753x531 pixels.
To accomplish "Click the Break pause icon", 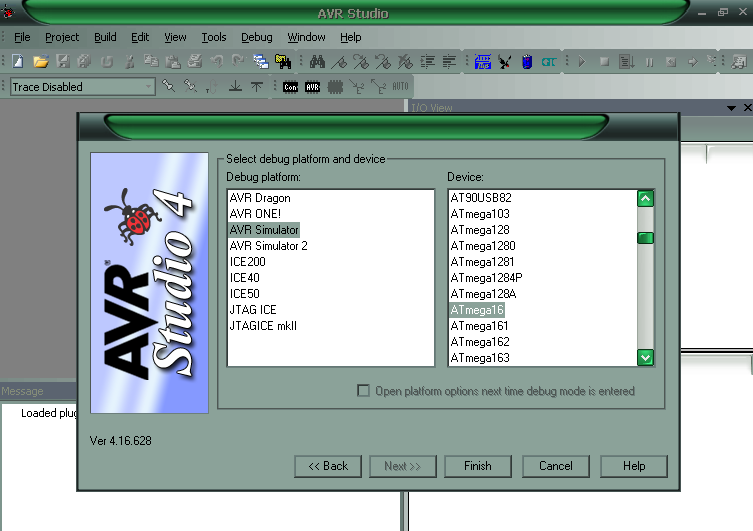I will [x=649, y=62].
